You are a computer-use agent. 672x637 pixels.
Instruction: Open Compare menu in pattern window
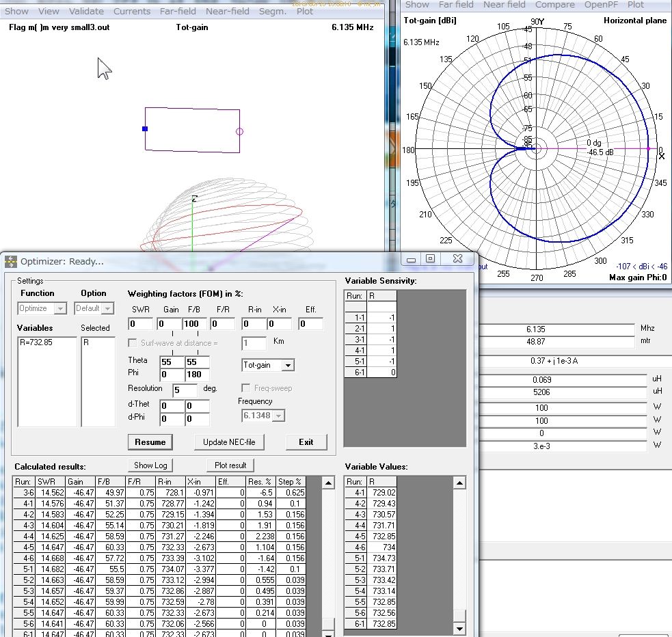[x=554, y=5]
